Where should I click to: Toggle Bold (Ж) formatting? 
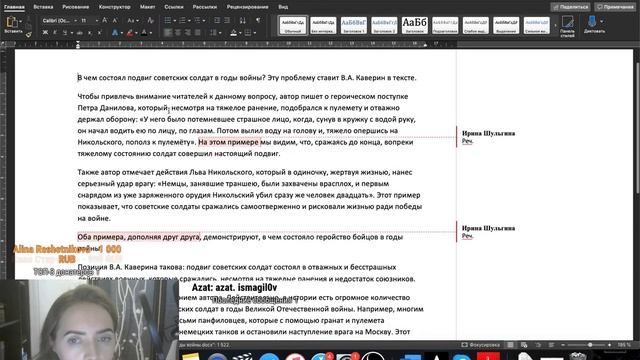click(x=45, y=33)
